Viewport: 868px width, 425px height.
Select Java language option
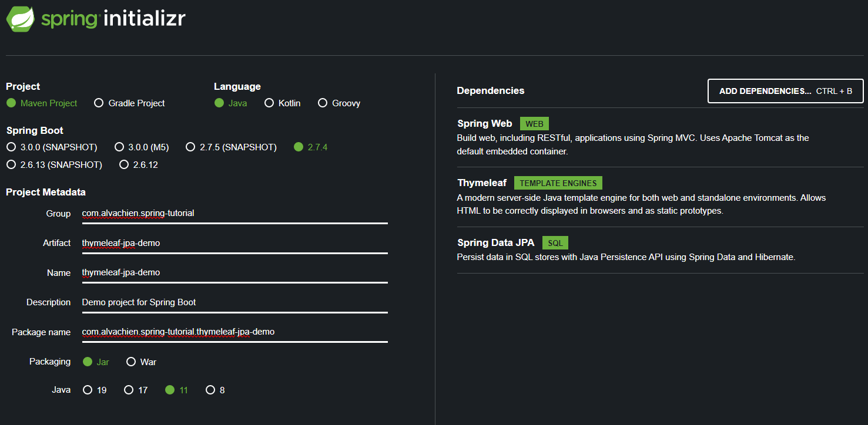[x=230, y=103]
